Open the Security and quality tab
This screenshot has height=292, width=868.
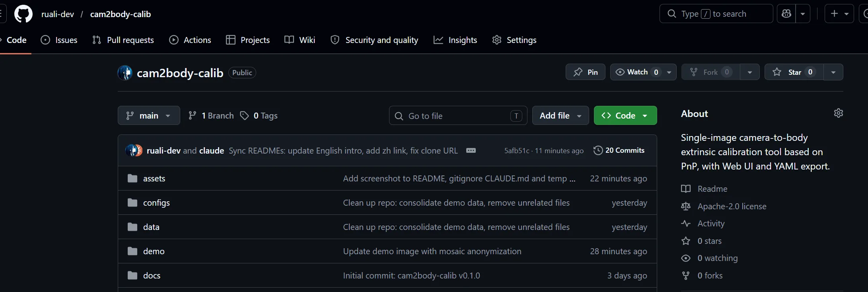(x=374, y=40)
